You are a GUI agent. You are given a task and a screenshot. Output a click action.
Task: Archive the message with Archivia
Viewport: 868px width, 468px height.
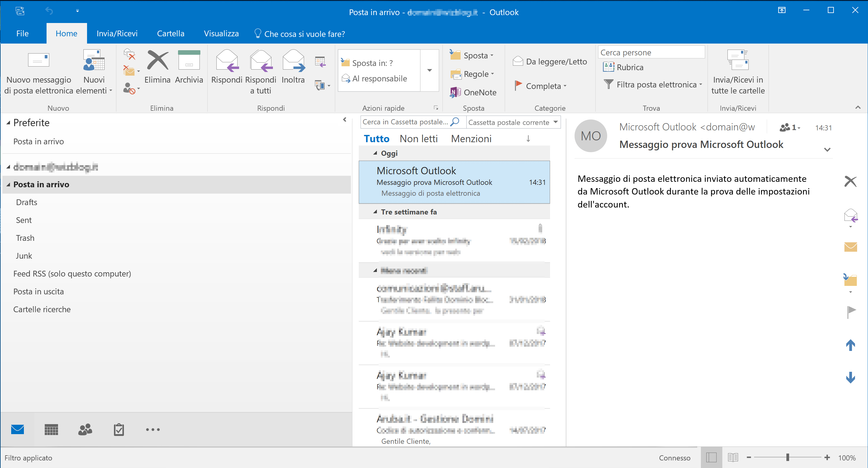click(189, 67)
